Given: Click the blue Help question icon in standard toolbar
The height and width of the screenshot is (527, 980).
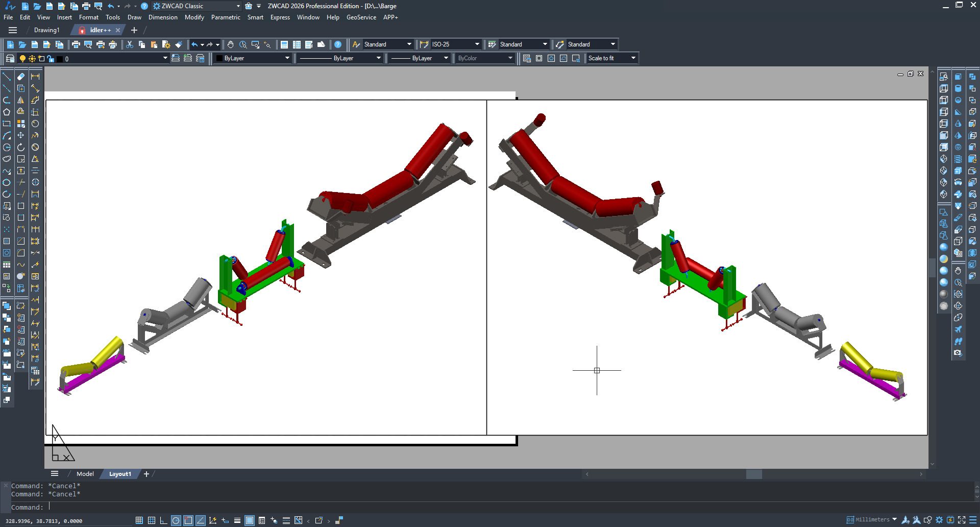Looking at the screenshot, I should [338, 44].
